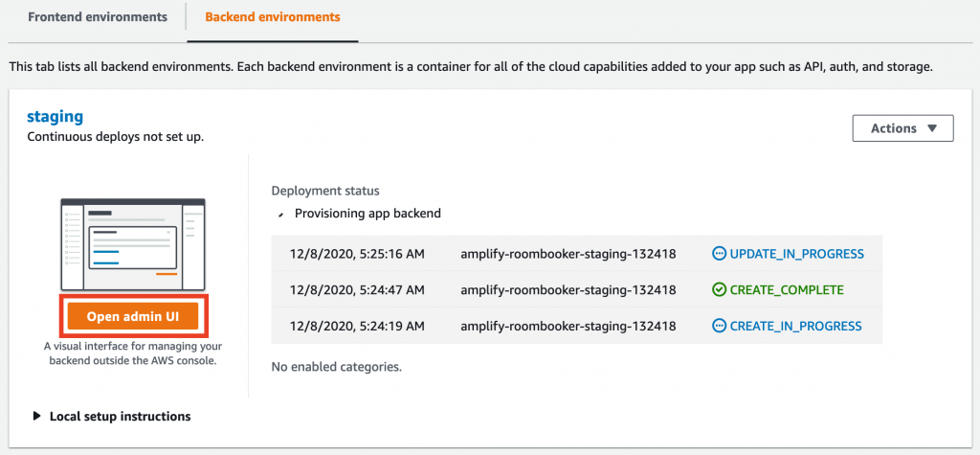Click the UPDATE_IN_PROGRESS status text

click(x=797, y=254)
